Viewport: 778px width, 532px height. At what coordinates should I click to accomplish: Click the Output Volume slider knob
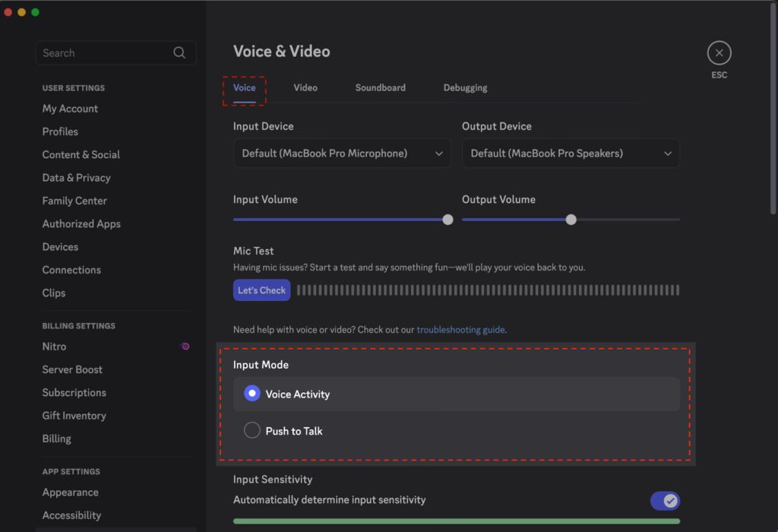coord(571,220)
